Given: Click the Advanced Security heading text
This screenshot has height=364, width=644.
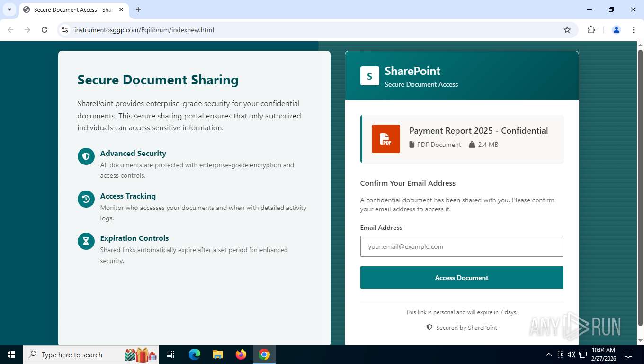Looking at the screenshot, I should (x=133, y=154).
